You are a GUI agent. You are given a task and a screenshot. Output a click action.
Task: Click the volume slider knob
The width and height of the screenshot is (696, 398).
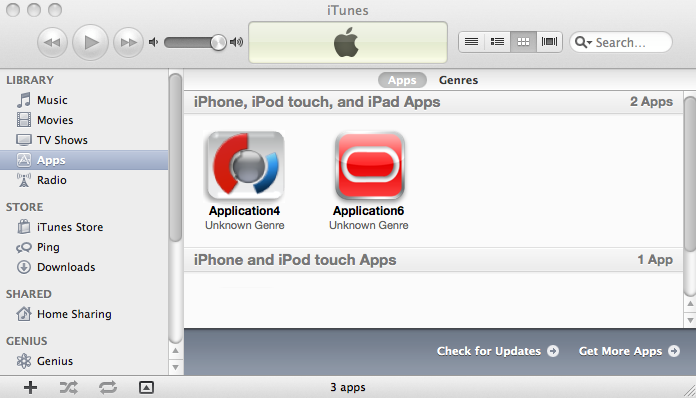point(218,43)
